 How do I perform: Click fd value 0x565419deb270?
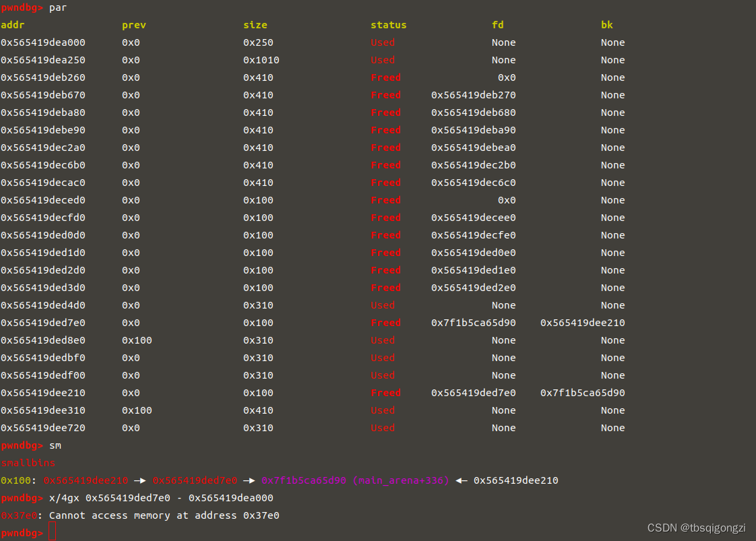(x=474, y=95)
